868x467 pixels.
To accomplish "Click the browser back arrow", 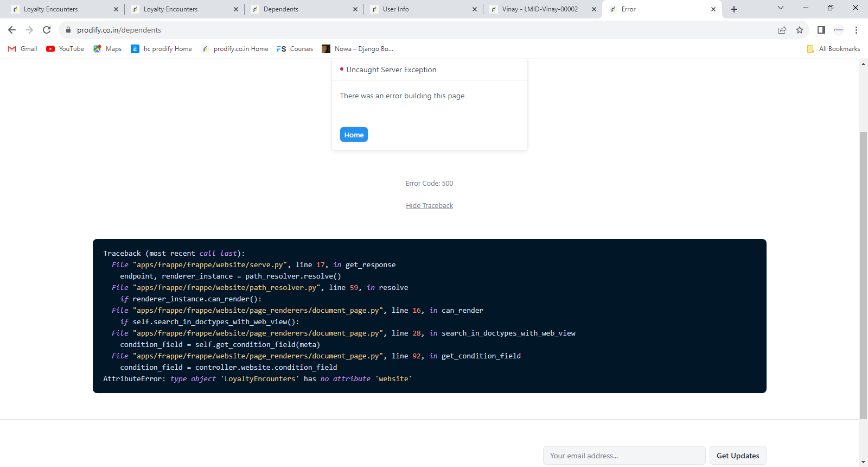I will coord(12,30).
